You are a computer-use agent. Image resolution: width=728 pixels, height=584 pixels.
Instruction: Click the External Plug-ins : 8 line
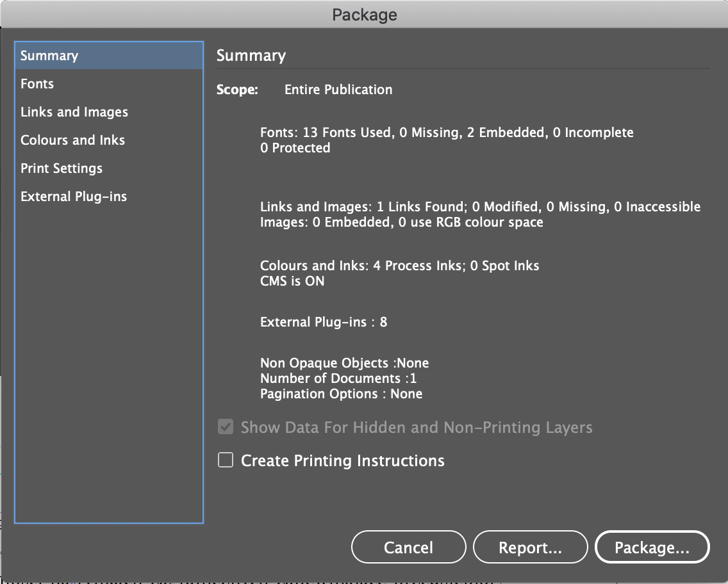[324, 322]
